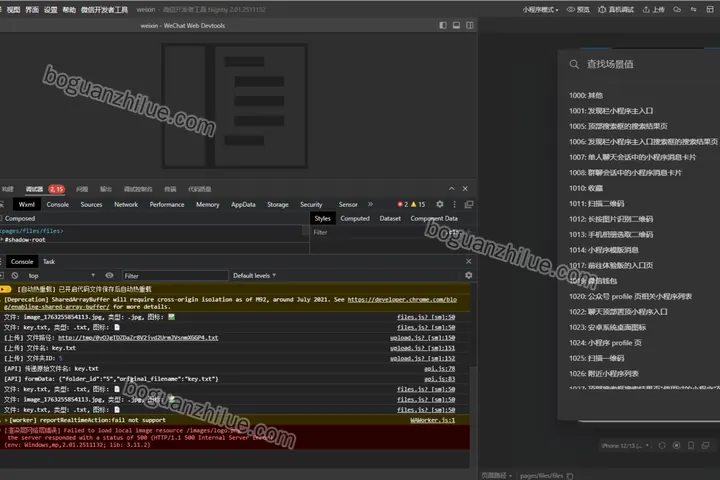Open the uploaded file path http://tmp link
The width and height of the screenshot is (720, 480).
click(x=138, y=338)
